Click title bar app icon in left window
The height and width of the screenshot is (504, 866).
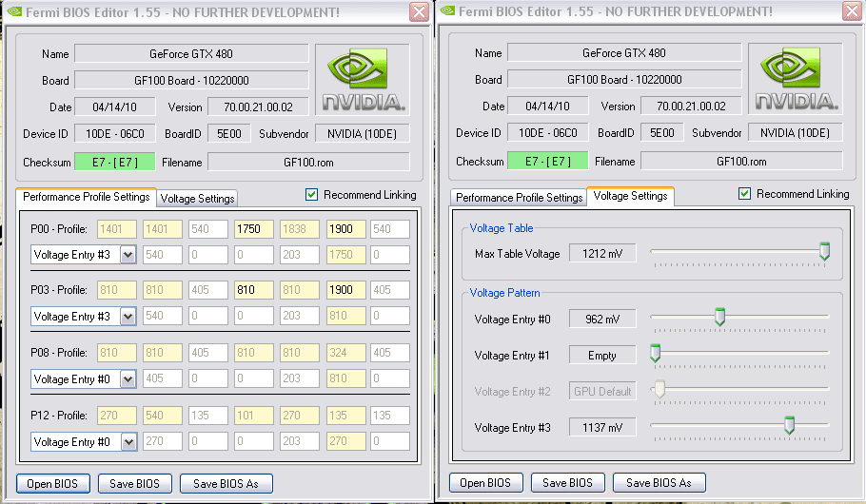(x=14, y=11)
